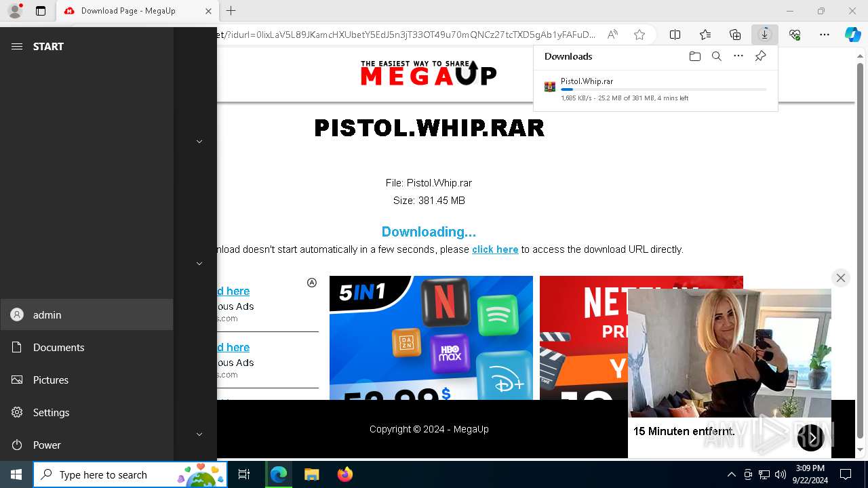868x488 pixels.
Task: Click the first 'd here' ad link
Action: (233, 291)
